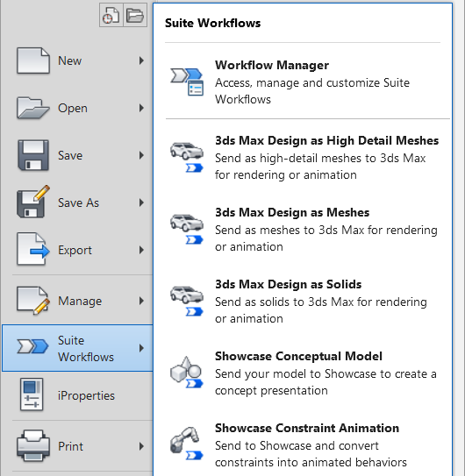The height and width of the screenshot is (476, 465).
Task: Click the iProperties icon
Action: 32,394
